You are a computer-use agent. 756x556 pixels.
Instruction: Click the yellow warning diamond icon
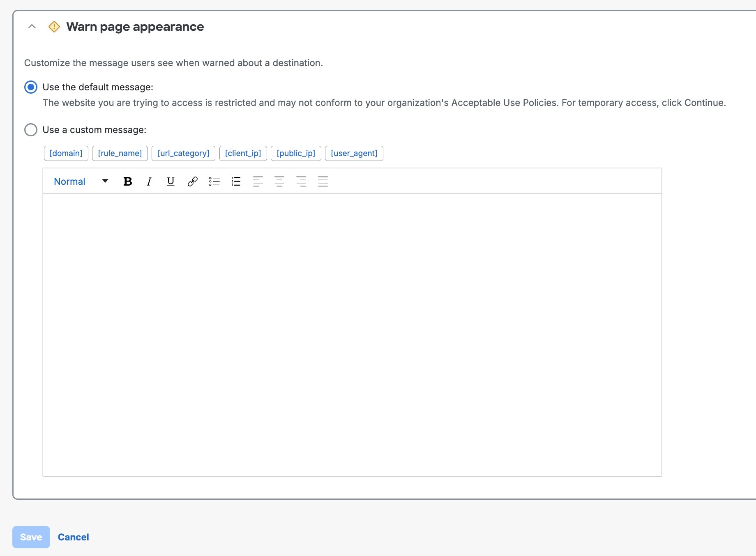(x=54, y=27)
